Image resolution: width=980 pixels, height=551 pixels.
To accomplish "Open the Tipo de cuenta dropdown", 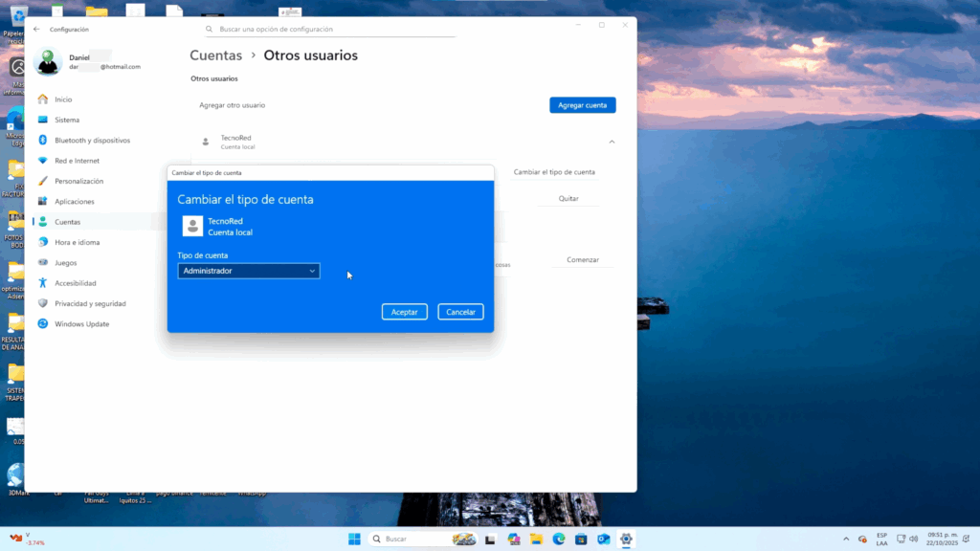I will pos(249,271).
